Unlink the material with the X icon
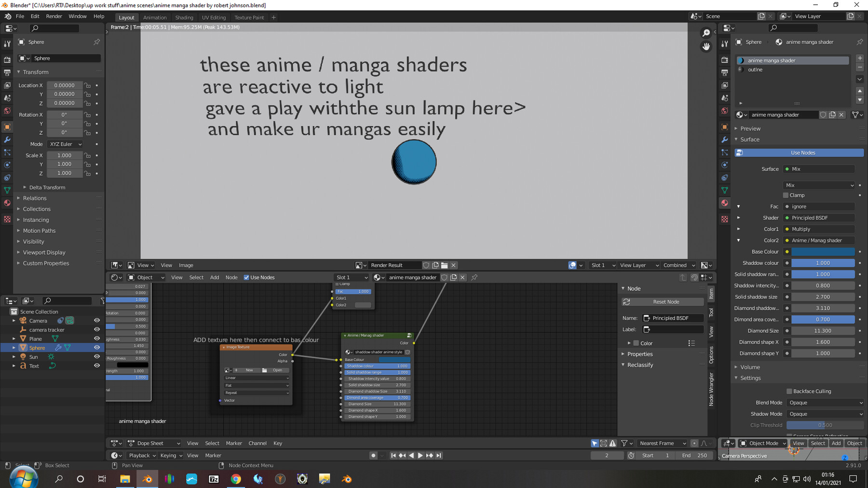 click(x=841, y=115)
